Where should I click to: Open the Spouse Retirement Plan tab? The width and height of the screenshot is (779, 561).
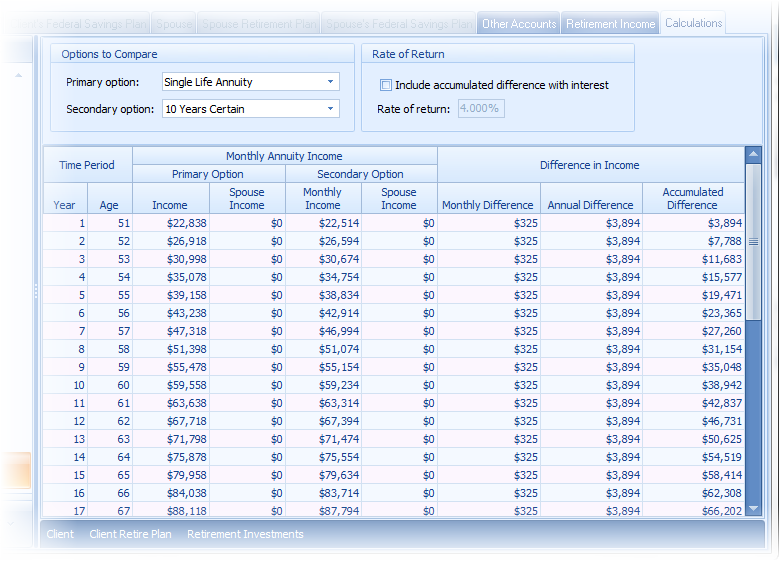(x=259, y=24)
